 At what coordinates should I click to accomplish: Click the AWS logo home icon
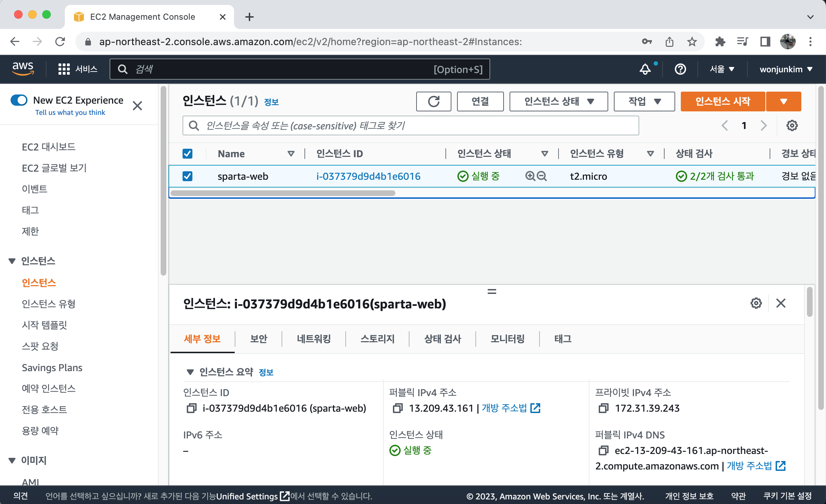(x=23, y=69)
